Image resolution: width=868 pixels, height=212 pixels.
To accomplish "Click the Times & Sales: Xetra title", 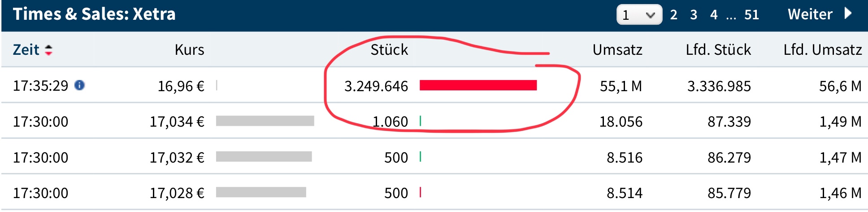I will (x=94, y=14).
